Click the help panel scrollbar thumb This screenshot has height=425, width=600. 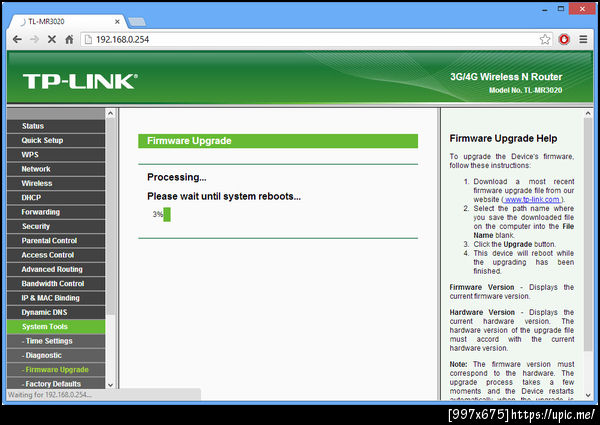coord(588,234)
